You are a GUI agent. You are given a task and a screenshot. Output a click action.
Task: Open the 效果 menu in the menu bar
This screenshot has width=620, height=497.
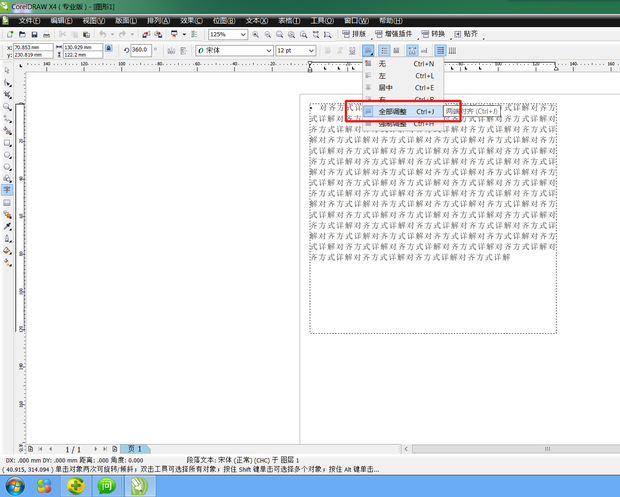[189, 20]
